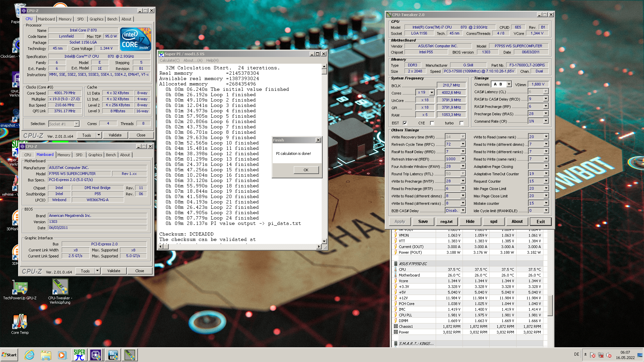644x362 pixels.
Task: Open the Refresh Interval (tREFI) dropdown
Action: [463, 159]
